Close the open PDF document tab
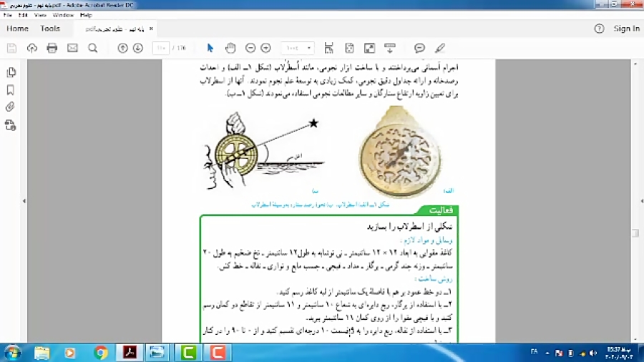Viewport: 644px width, 362px height. click(x=151, y=29)
